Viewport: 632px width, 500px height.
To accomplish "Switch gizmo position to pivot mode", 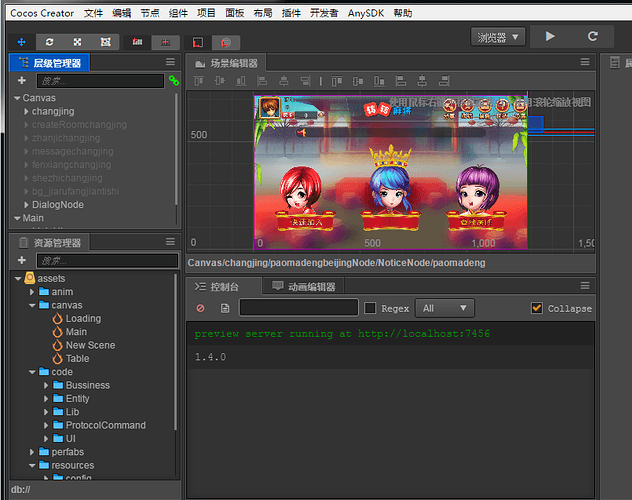I will [x=137, y=42].
